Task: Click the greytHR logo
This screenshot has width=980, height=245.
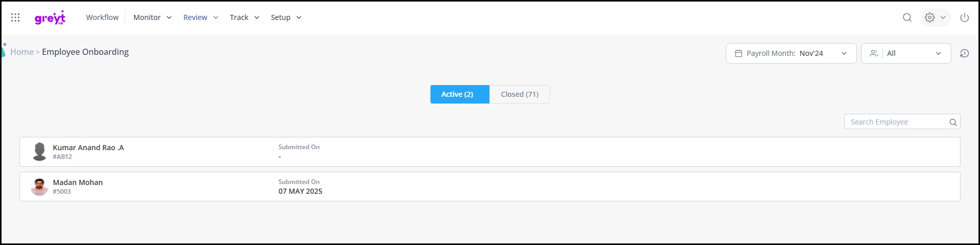Action: click(50, 17)
